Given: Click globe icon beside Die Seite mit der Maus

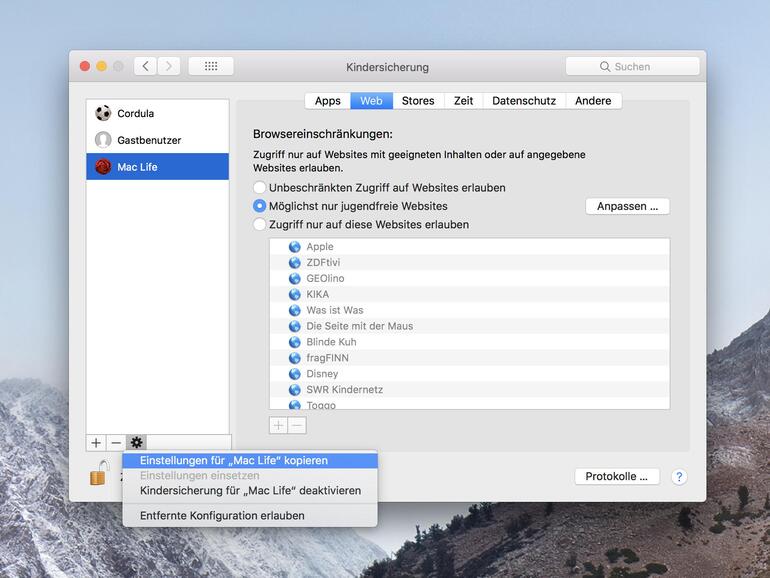Looking at the screenshot, I should coord(295,326).
